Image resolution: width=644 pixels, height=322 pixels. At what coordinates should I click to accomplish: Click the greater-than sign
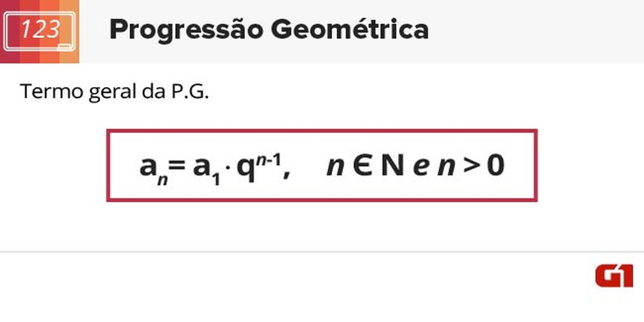pos(471,167)
